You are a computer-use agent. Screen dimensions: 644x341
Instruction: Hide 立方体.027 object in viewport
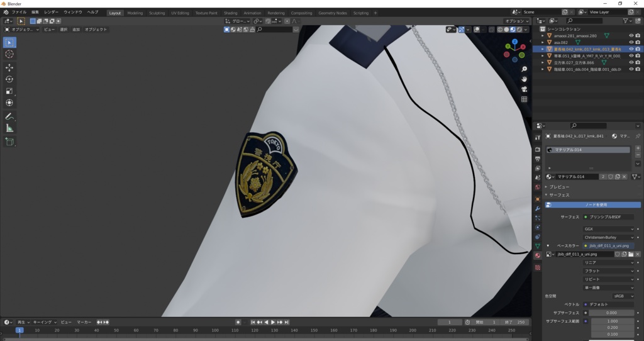[631, 62]
